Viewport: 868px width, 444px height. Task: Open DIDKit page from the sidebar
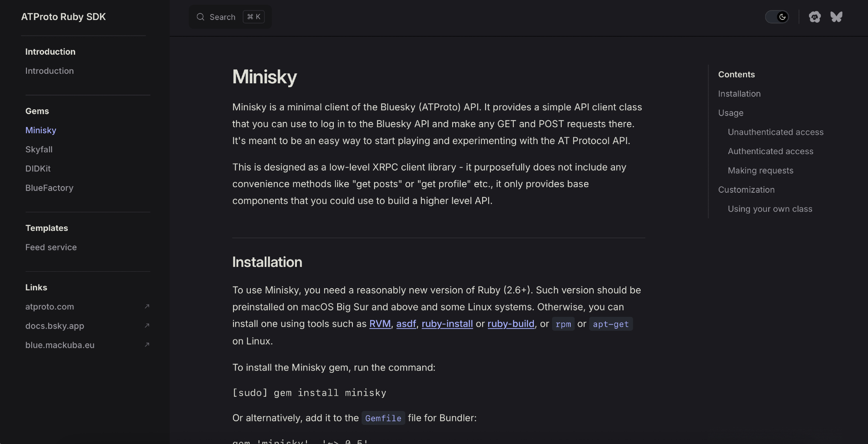[38, 168]
